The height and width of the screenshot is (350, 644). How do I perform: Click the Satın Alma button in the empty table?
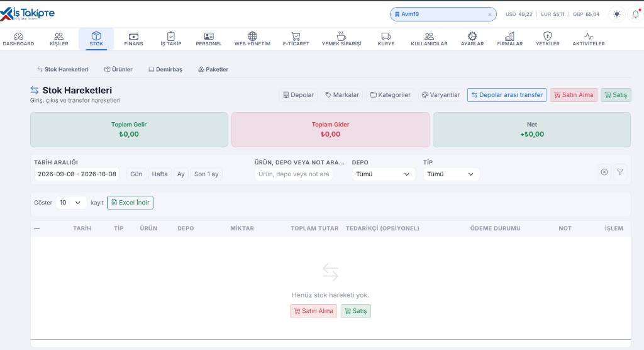coord(313,311)
